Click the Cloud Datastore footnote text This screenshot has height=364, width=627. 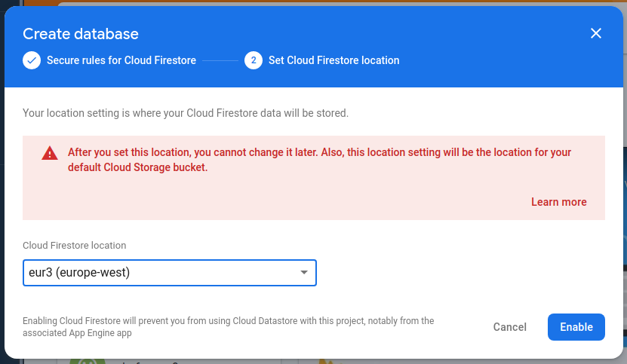tap(229, 327)
